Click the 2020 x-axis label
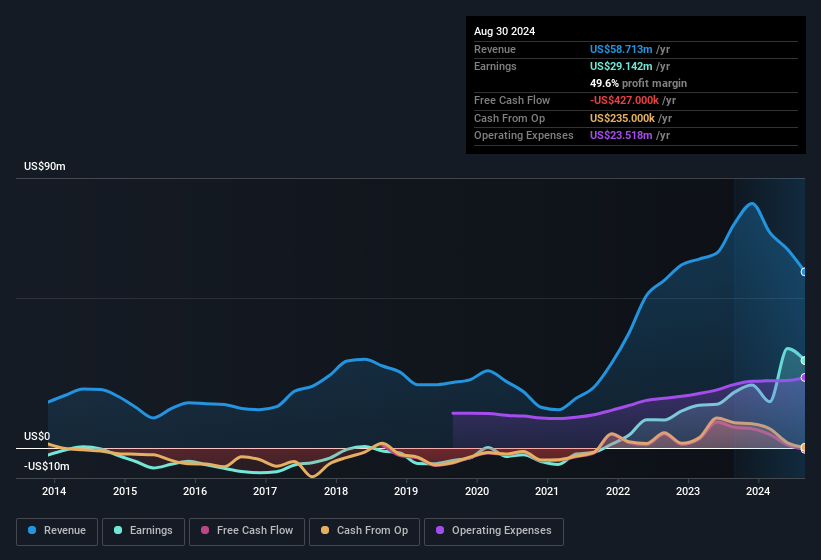The height and width of the screenshot is (560, 821). 477,491
